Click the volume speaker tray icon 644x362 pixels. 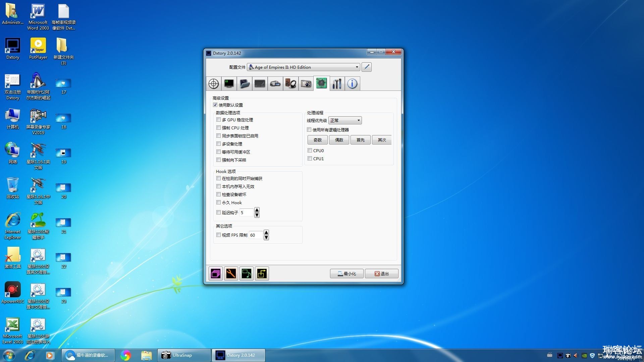click(576, 355)
